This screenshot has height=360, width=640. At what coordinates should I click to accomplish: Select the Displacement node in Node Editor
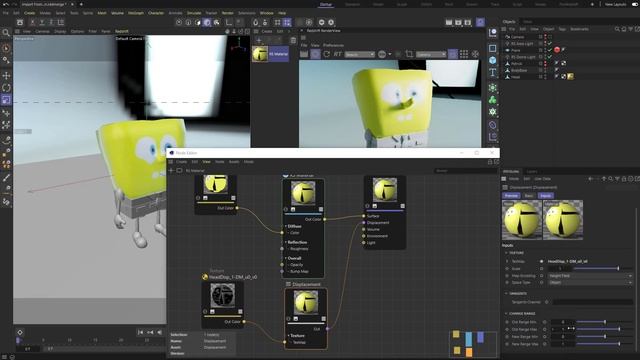[x=306, y=318]
